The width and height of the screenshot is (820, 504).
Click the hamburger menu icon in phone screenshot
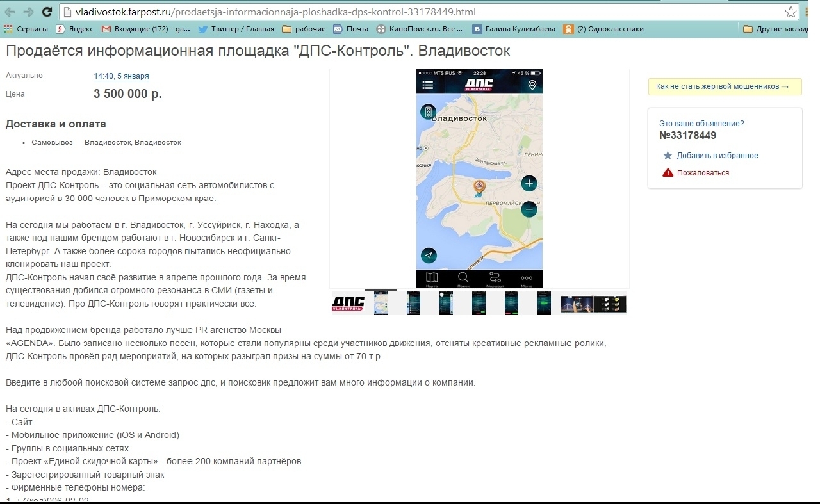tap(427, 85)
